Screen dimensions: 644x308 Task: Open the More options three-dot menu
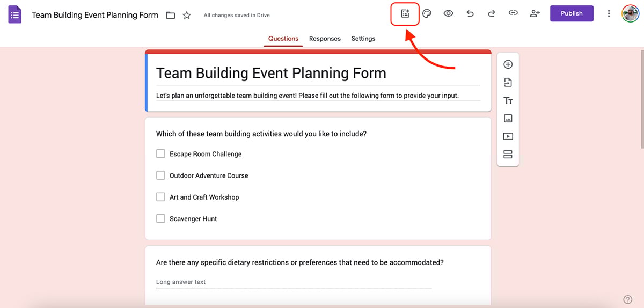(x=609, y=14)
